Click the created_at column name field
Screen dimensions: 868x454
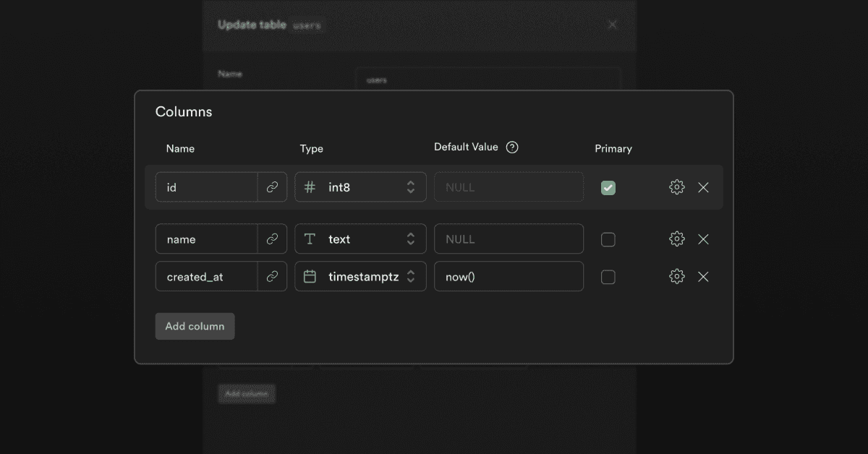[206, 277]
